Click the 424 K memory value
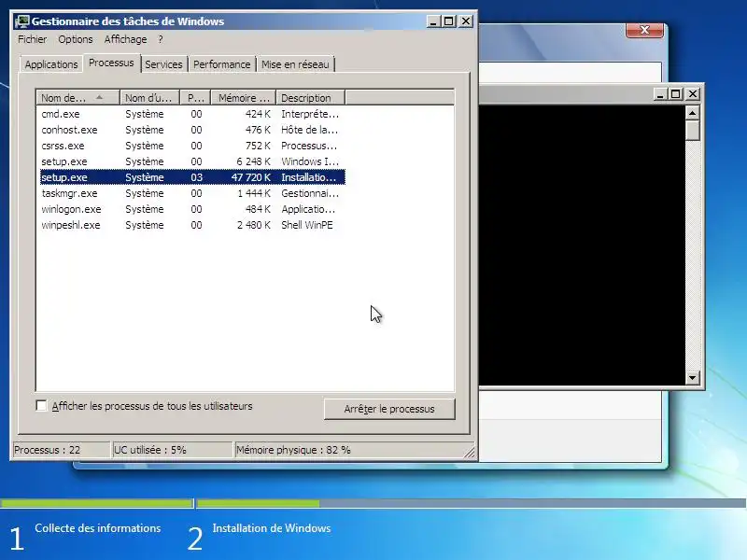 [x=259, y=114]
